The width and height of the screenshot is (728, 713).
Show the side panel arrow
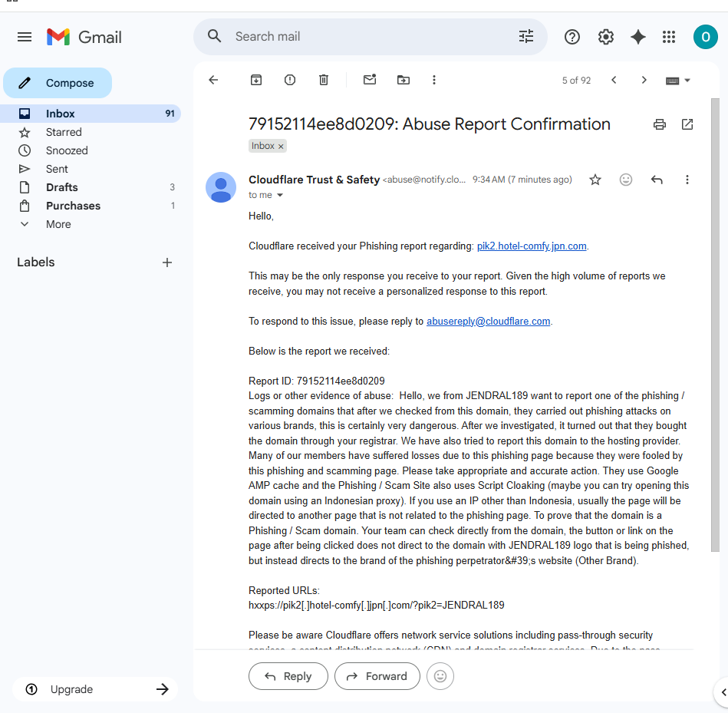click(723, 692)
